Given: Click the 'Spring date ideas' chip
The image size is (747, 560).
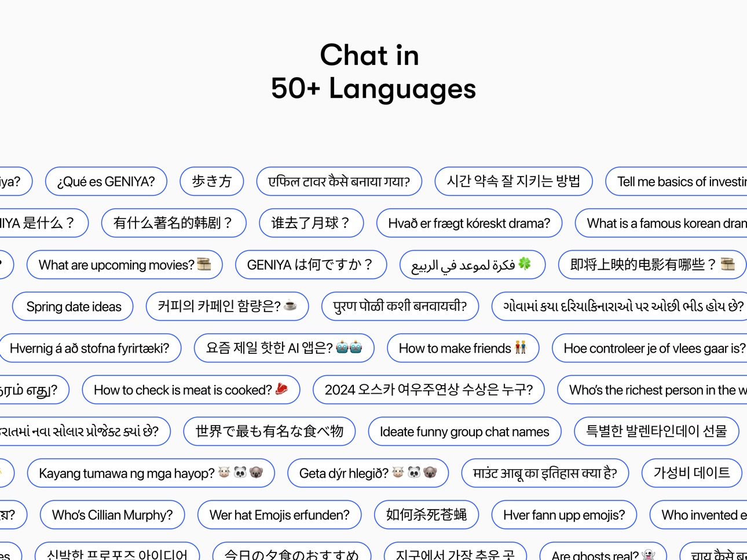Looking at the screenshot, I should (73, 306).
